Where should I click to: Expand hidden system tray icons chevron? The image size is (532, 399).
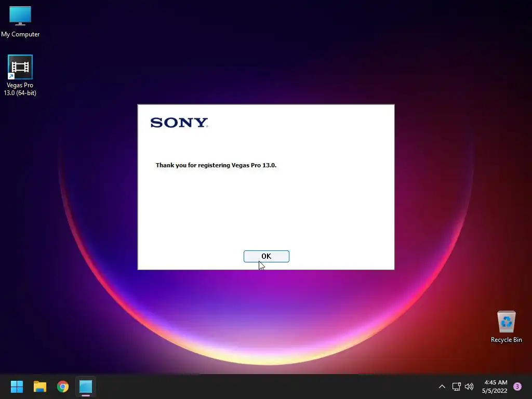(x=442, y=387)
